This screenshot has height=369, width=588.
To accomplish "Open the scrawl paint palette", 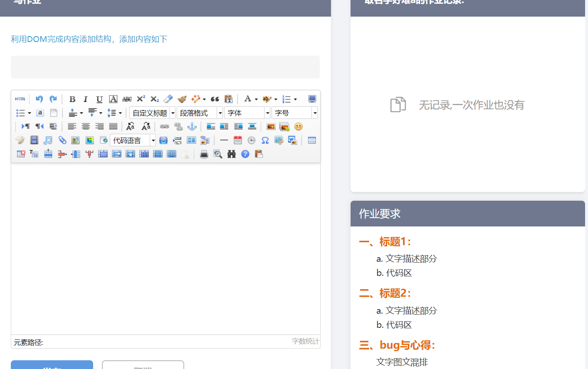I will tap(20, 140).
